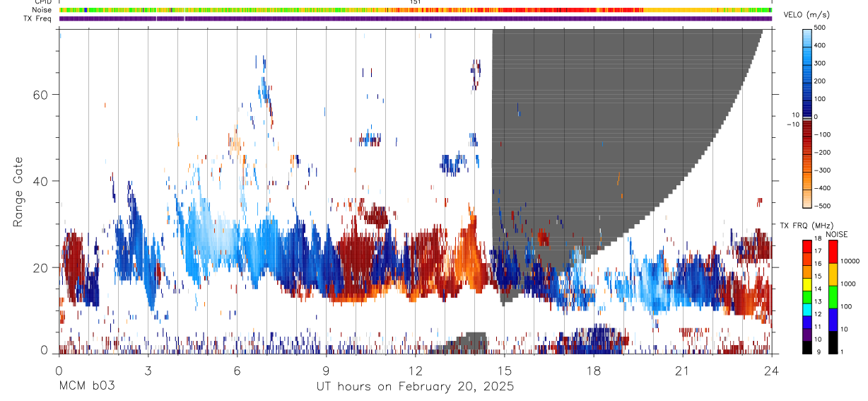Click the '-400' velocity scale label

[823, 188]
